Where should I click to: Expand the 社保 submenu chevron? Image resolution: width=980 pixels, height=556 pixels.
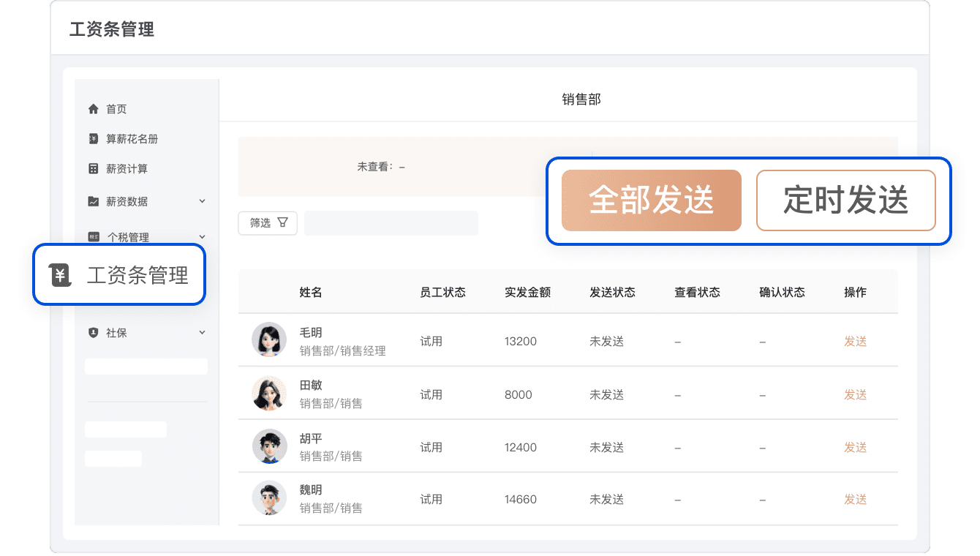click(203, 333)
